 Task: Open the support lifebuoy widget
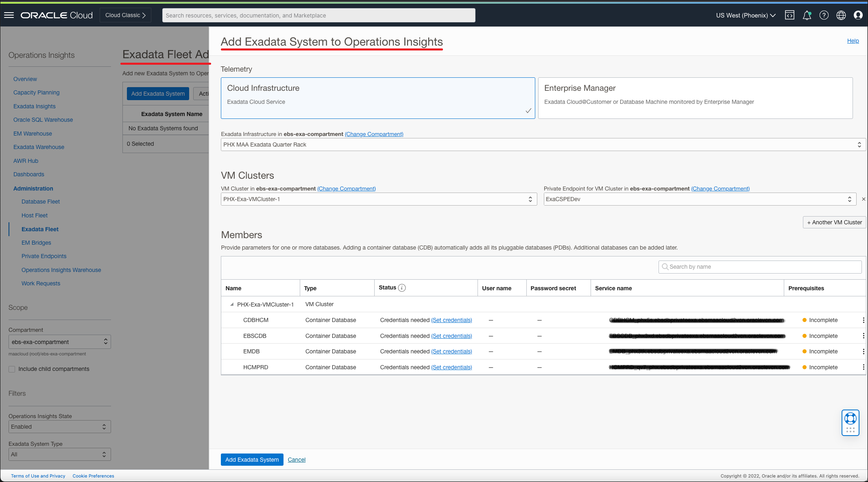point(850,423)
